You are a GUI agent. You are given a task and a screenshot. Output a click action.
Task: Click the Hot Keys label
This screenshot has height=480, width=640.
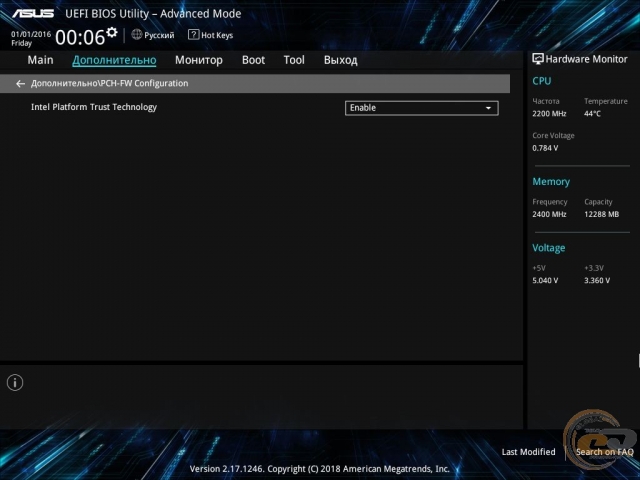coord(217,36)
